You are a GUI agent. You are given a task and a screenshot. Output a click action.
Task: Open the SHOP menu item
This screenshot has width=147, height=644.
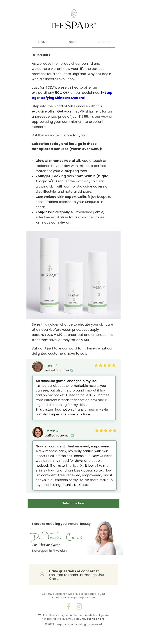(73, 42)
